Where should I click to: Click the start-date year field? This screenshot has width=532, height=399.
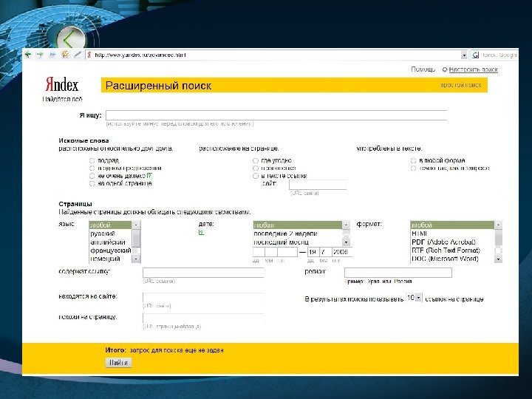(287, 252)
